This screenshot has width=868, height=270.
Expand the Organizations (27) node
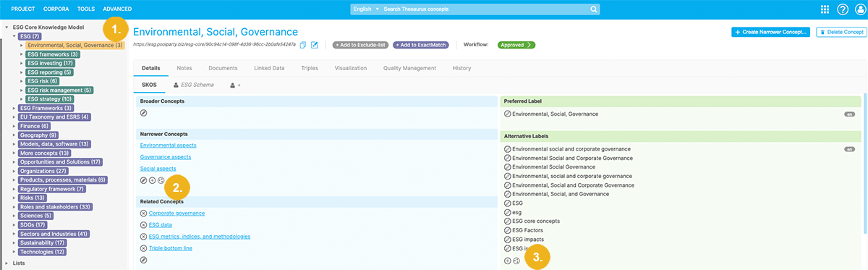click(14, 171)
